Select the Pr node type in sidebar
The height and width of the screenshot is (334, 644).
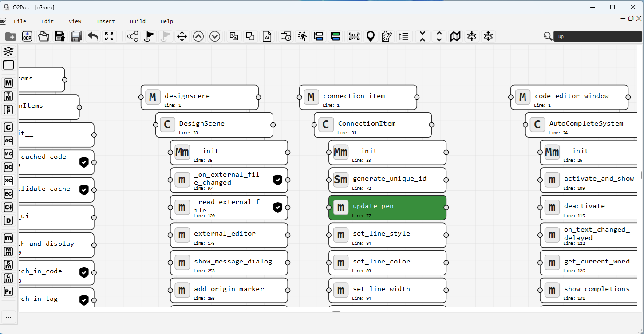pos(8,291)
